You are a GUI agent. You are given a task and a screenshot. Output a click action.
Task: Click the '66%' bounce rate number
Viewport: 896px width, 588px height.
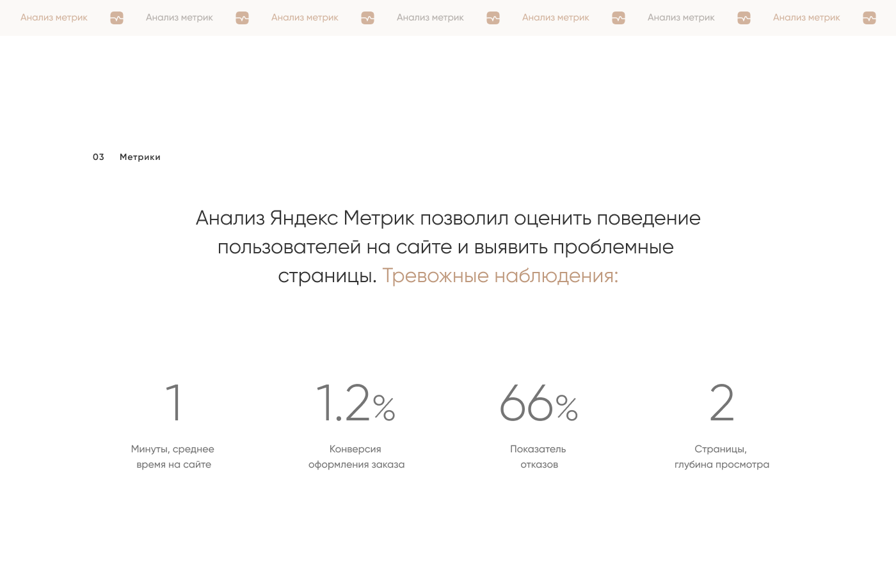[538, 403]
